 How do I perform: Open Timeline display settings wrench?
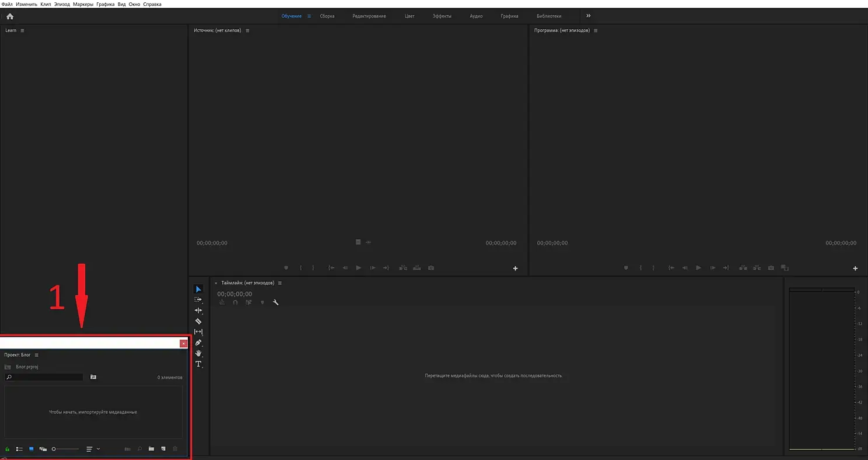[x=276, y=302]
